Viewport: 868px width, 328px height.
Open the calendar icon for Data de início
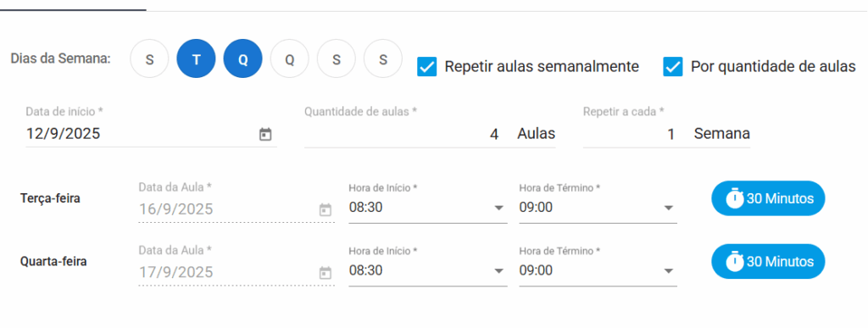pyautogui.click(x=265, y=134)
